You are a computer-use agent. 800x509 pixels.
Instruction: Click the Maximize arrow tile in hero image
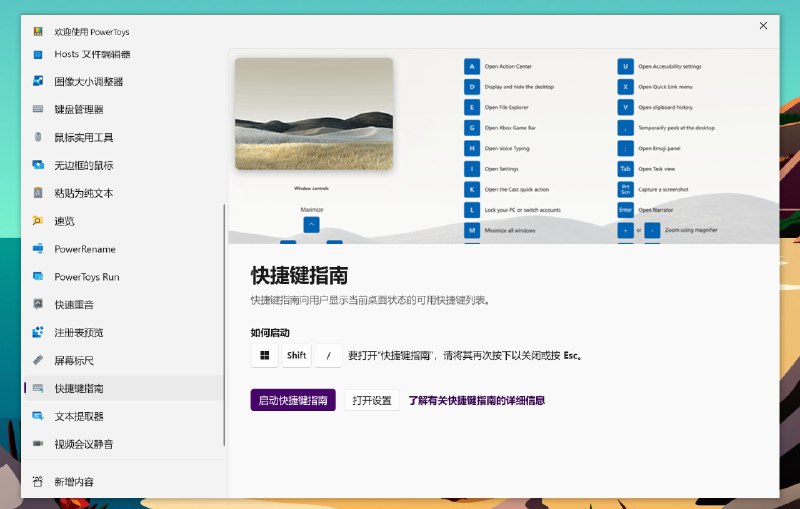(x=311, y=224)
